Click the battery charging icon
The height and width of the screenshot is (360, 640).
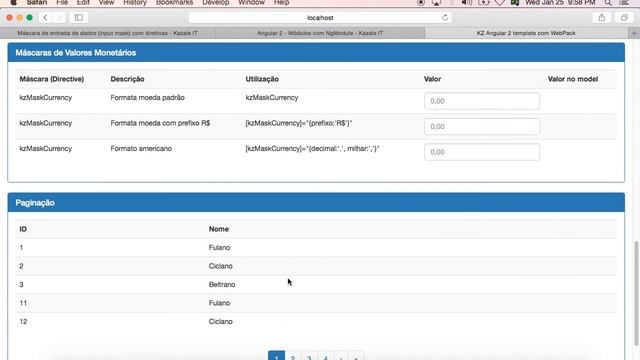point(484,2)
